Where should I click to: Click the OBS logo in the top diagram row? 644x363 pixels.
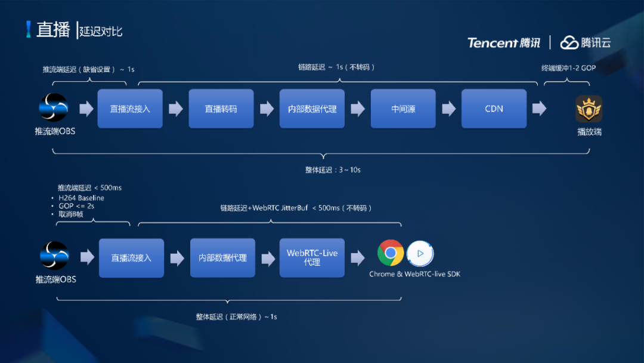pyautogui.click(x=54, y=107)
